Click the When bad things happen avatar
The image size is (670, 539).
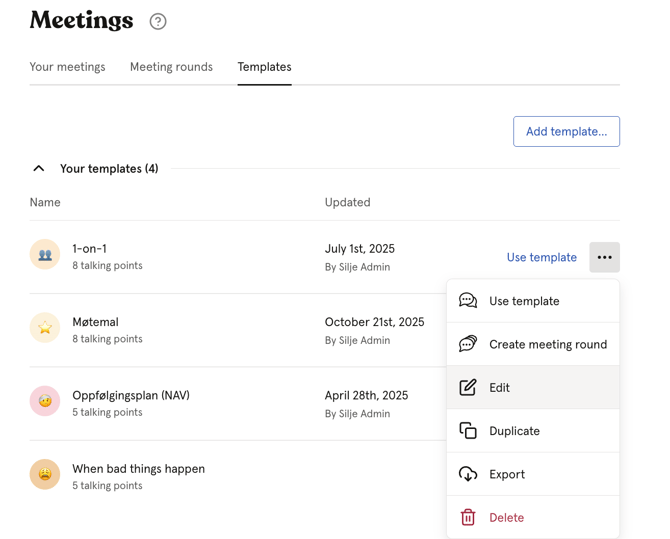(x=45, y=474)
